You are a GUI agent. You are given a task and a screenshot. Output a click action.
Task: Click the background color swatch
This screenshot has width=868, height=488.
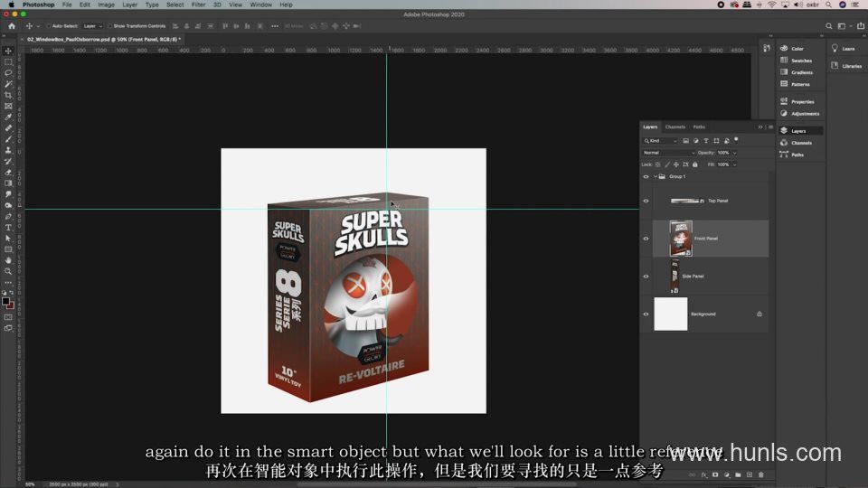[x=11, y=305]
